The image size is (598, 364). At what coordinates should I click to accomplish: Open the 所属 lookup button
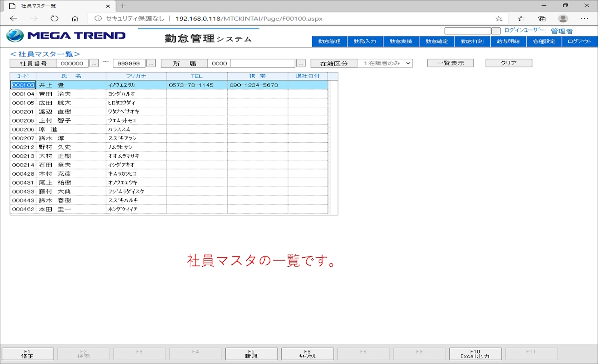point(301,63)
